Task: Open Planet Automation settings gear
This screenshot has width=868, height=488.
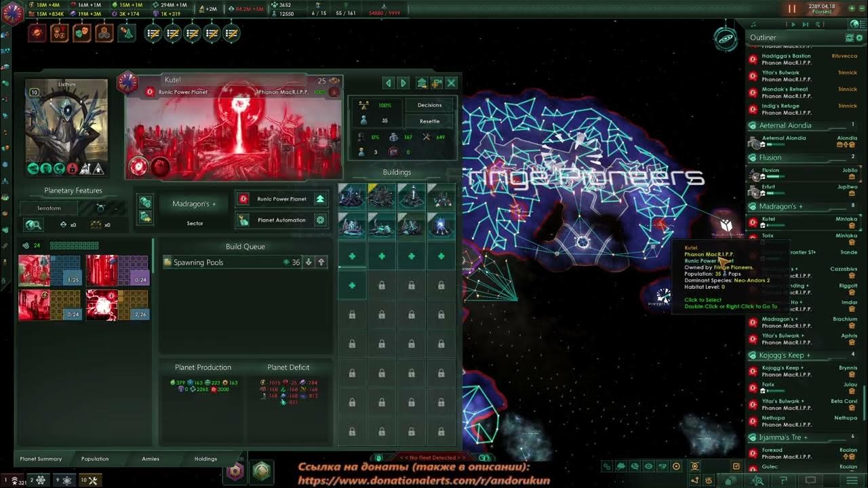Action: [x=320, y=220]
